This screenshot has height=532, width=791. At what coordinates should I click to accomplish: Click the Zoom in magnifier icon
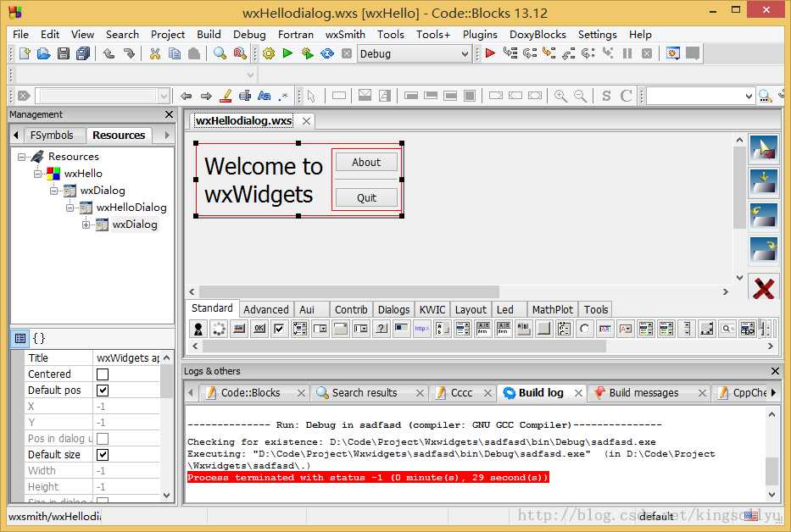pyautogui.click(x=560, y=96)
